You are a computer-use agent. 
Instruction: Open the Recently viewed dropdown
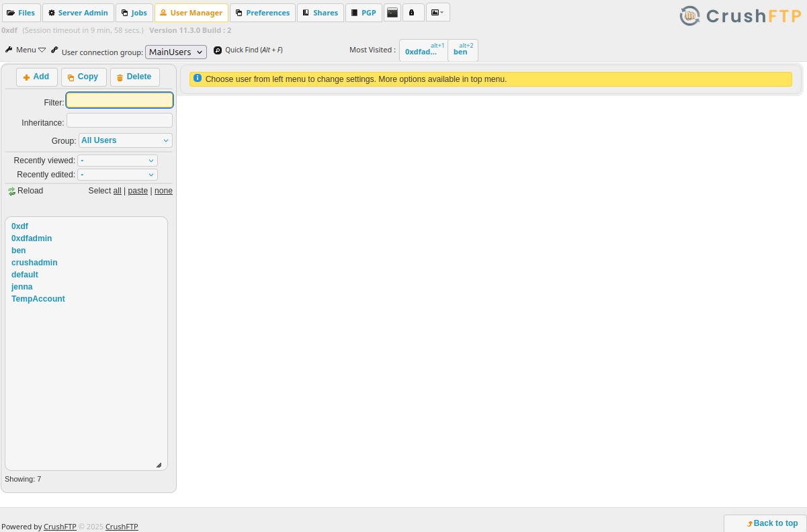(118, 161)
